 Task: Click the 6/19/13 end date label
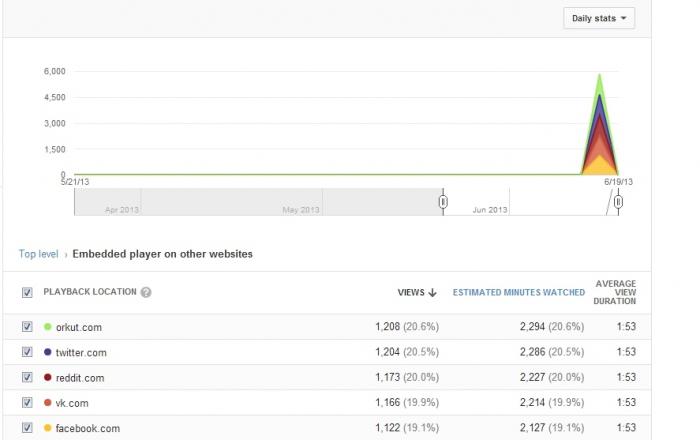(x=618, y=182)
